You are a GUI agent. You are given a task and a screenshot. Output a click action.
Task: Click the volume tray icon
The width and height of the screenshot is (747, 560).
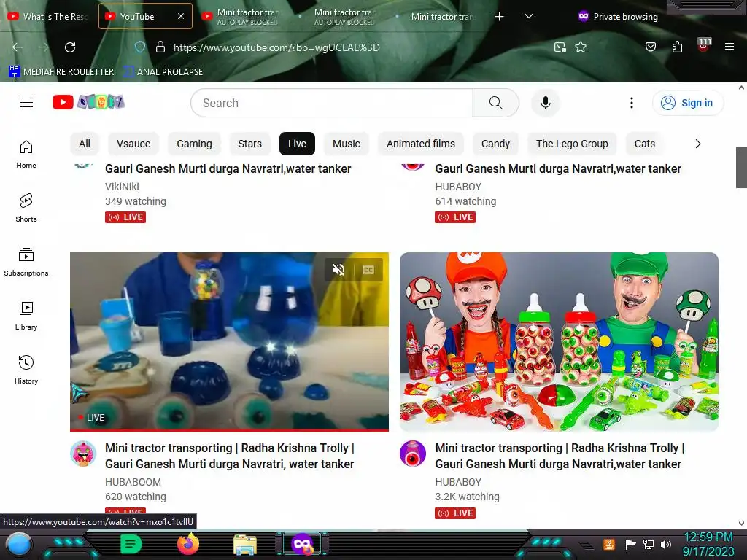coord(666,544)
